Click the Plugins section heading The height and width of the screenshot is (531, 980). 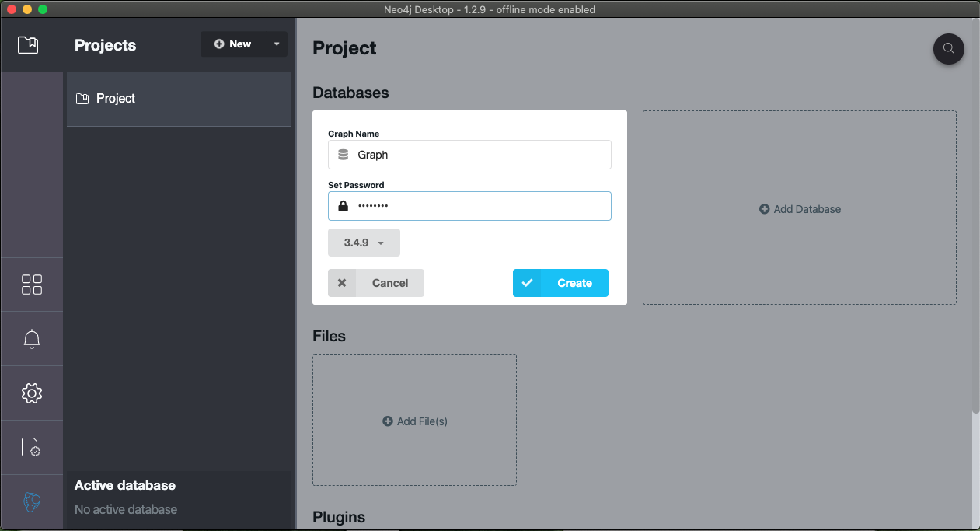339,517
